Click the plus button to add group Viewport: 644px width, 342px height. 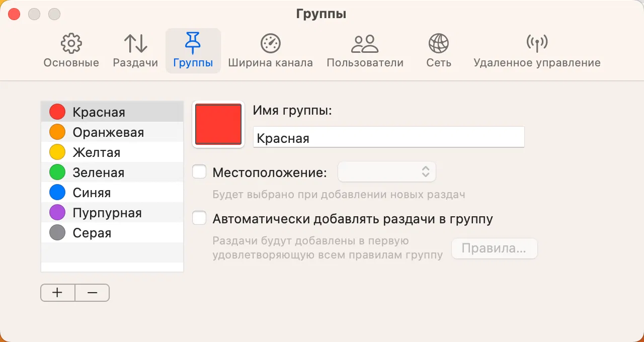pos(57,293)
